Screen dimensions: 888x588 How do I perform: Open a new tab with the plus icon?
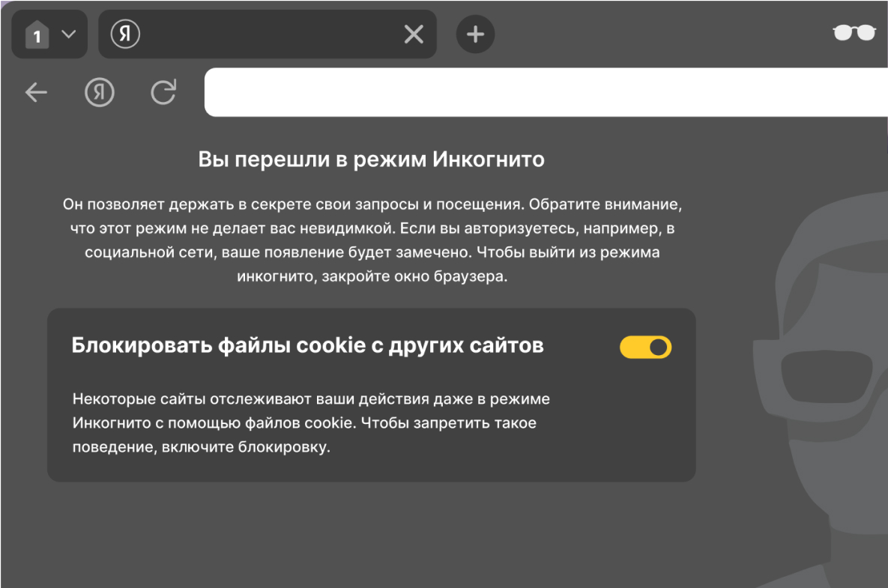click(x=475, y=34)
